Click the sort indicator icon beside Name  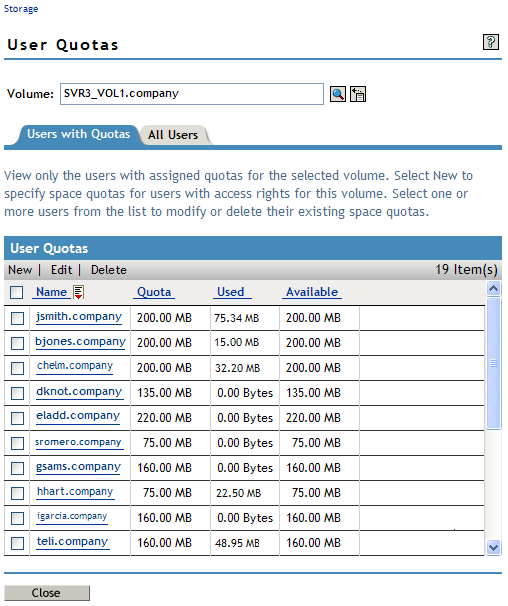(78, 292)
